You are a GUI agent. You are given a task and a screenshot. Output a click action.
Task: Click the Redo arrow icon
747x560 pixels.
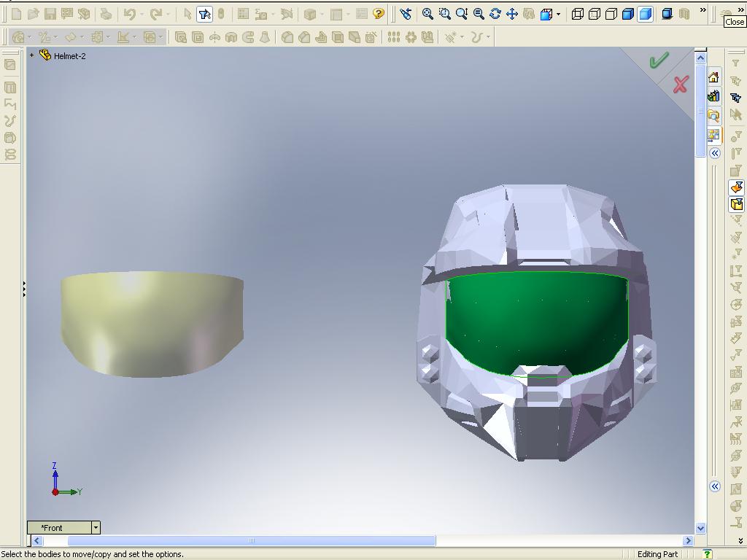pyautogui.click(x=155, y=15)
